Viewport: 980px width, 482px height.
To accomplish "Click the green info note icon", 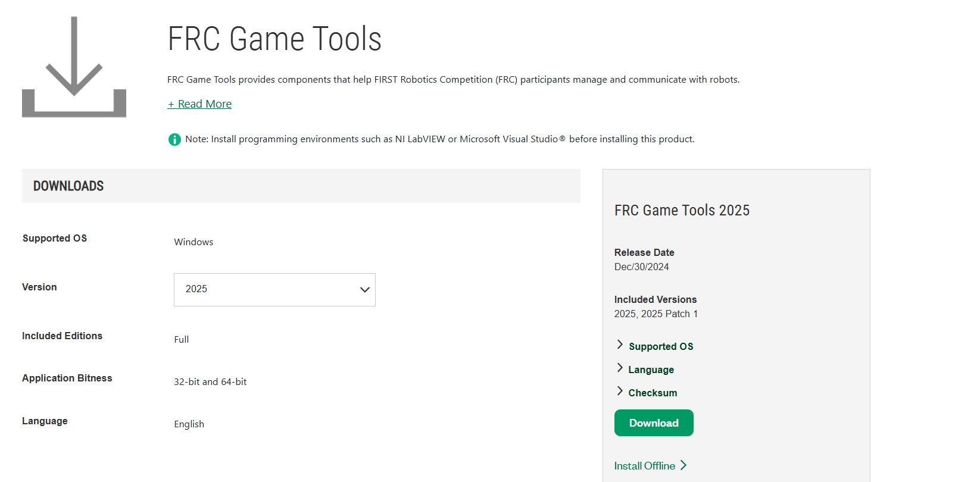I will (174, 139).
